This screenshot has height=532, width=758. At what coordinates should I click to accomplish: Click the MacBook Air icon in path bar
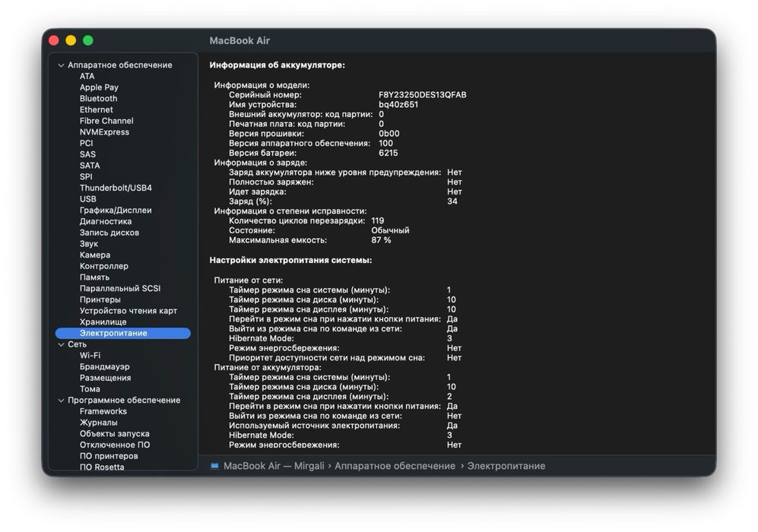[214, 466]
